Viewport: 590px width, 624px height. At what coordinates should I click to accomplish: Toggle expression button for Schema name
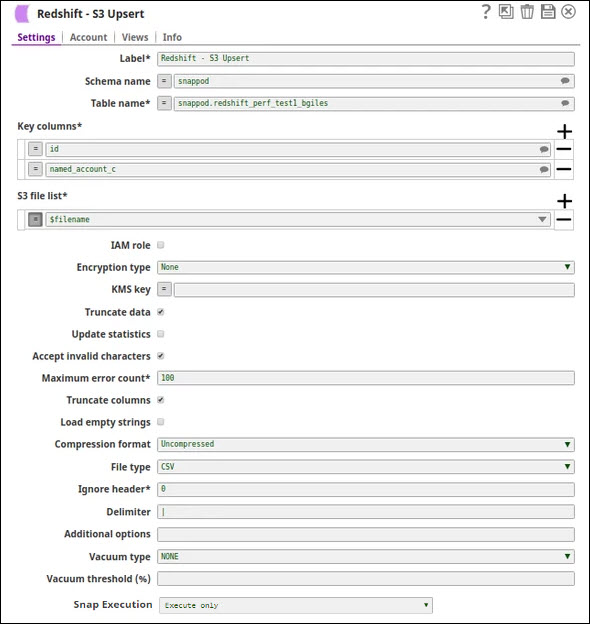[164, 81]
